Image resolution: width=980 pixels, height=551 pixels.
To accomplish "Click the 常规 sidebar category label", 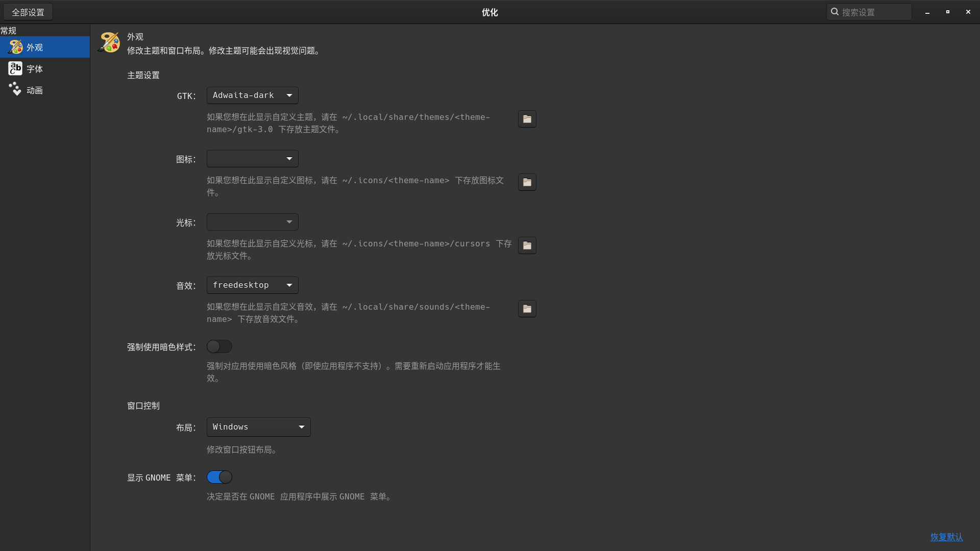I will pyautogui.click(x=8, y=31).
